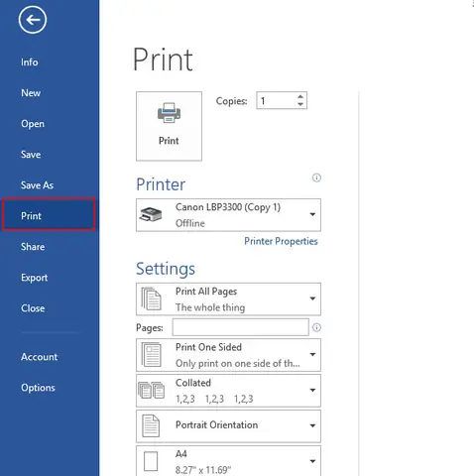Select Export in the sidebar
Viewport: 474px width, 476px height.
34,278
